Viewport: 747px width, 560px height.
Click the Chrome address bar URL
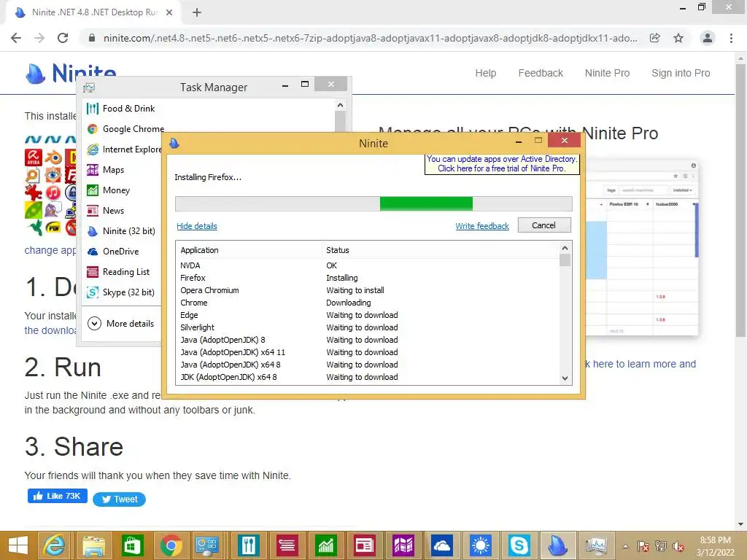coord(370,38)
